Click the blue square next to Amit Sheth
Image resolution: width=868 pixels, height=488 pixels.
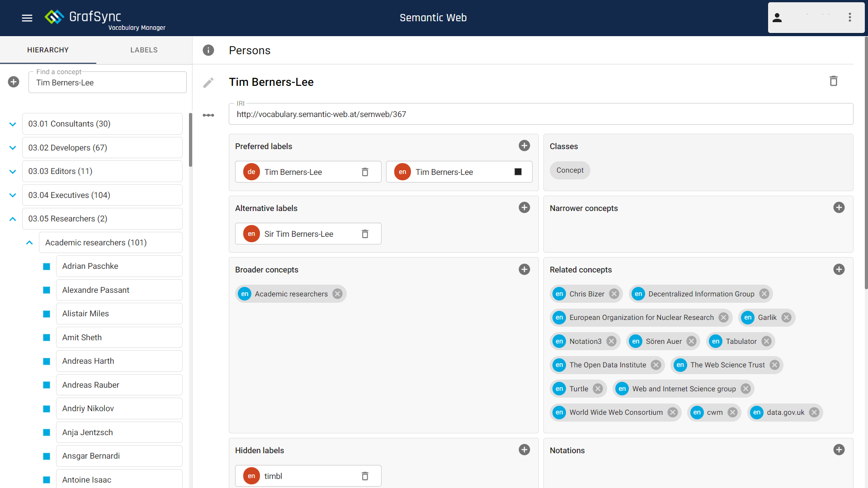tap(47, 338)
